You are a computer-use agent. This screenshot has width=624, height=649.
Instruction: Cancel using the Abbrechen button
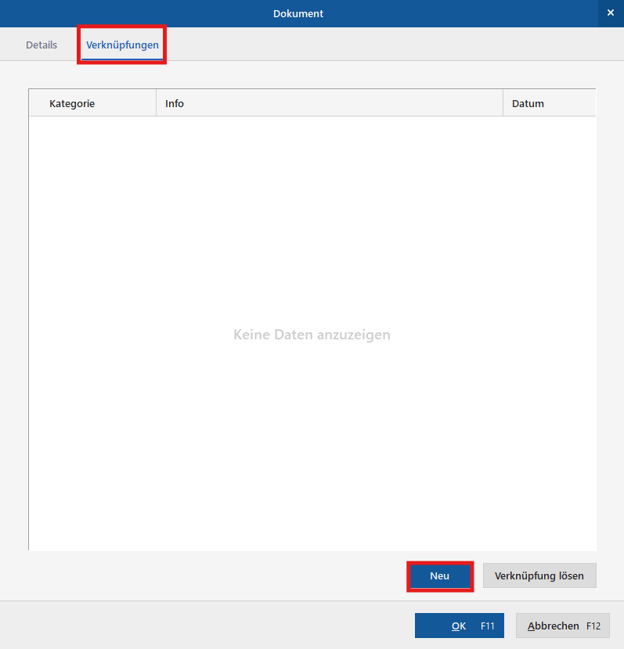tap(563, 626)
